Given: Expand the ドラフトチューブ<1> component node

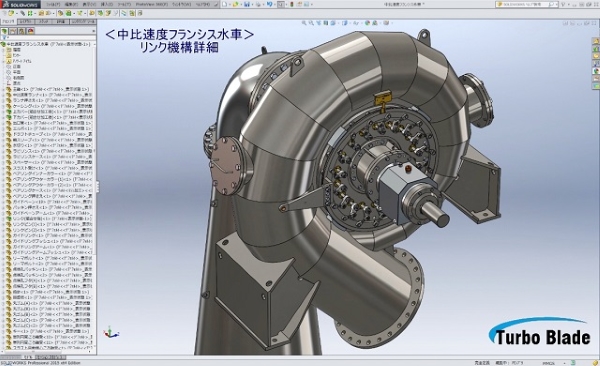Looking at the screenshot, I should [x=3, y=134].
